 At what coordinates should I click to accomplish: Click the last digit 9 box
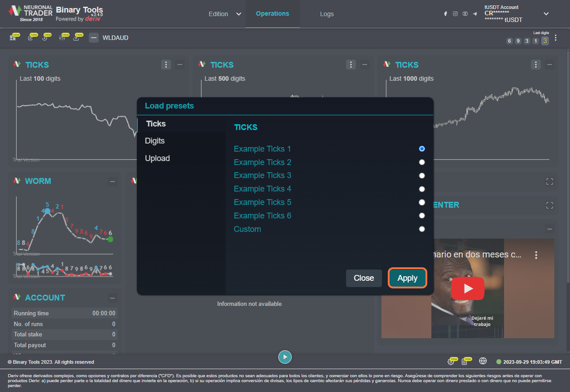(518, 41)
